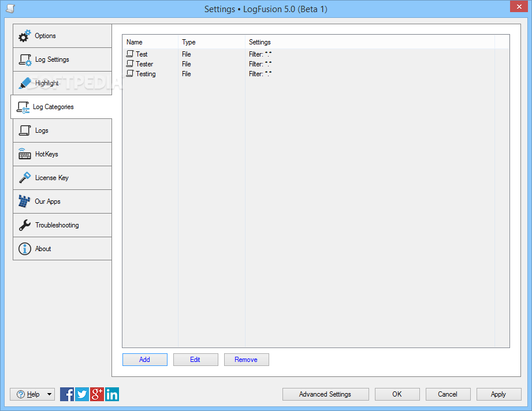
Task: Open the LinkedIn social link
Action: coord(112,394)
